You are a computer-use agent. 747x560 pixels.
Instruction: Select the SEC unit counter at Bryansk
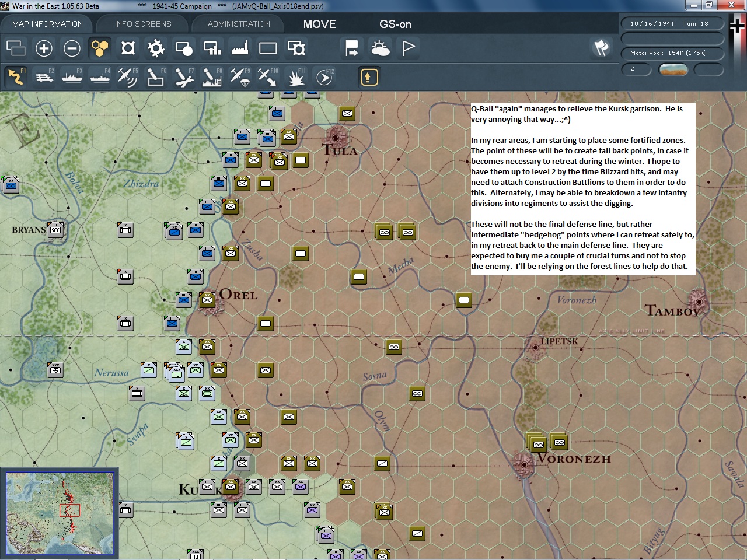point(55,230)
